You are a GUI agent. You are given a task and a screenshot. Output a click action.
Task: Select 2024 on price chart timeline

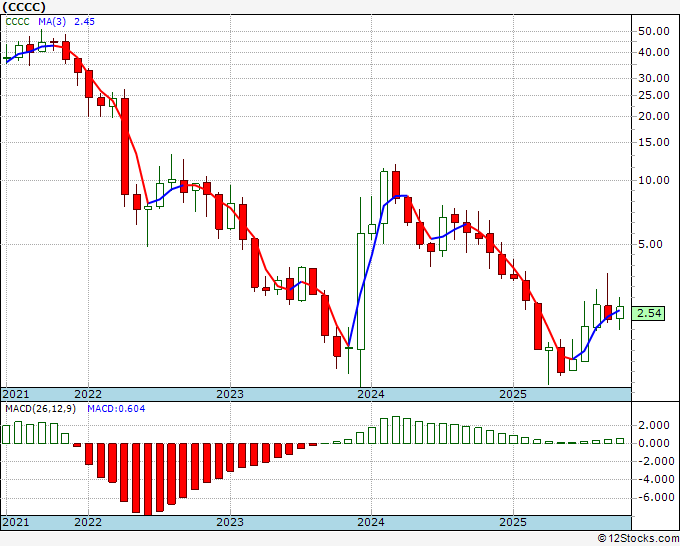coord(371,394)
